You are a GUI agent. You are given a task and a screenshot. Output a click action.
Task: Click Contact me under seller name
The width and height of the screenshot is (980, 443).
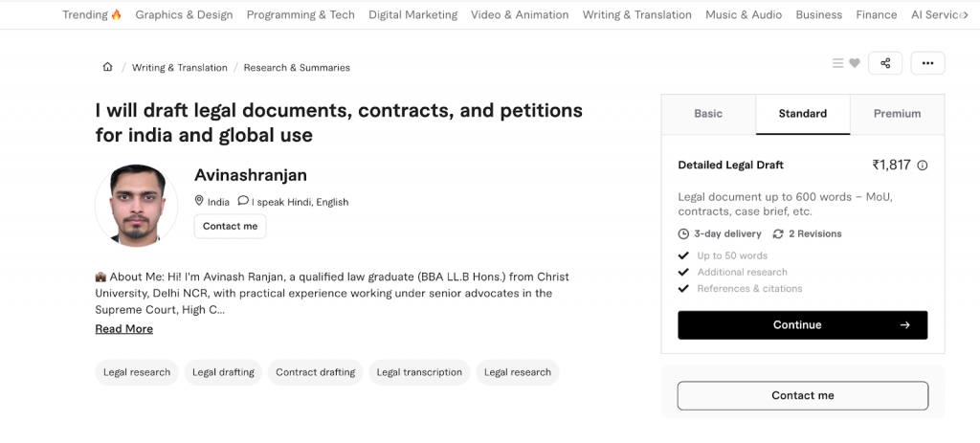tap(230, 227)
